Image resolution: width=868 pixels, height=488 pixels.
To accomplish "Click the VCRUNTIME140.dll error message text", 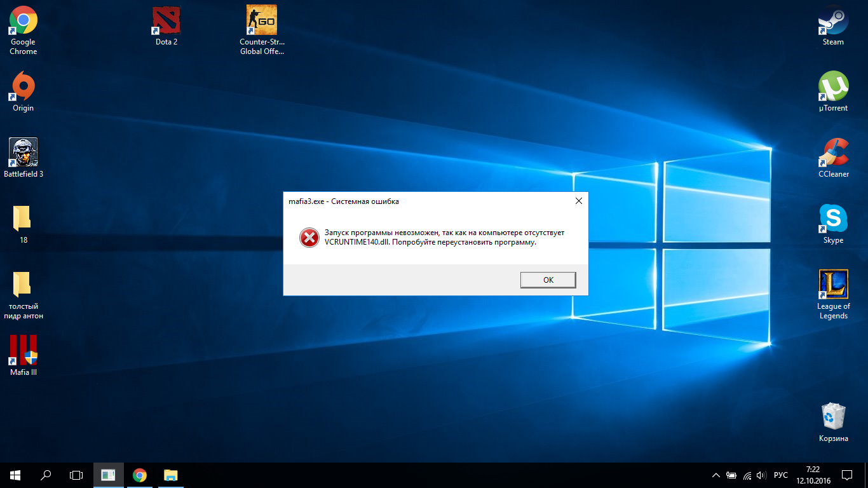I will (444, 237).
